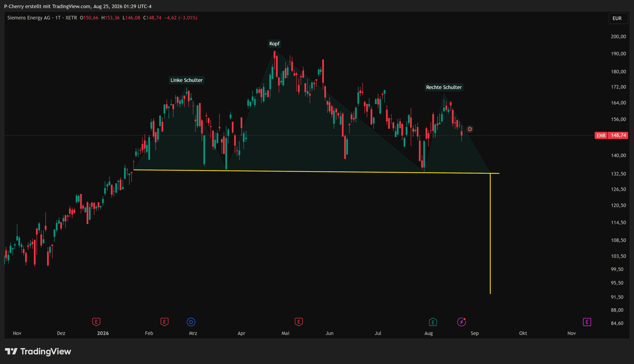Viewport: 634px width, 364px height.
Task: Click the purple lightning event icon
Action: (462, 322)
